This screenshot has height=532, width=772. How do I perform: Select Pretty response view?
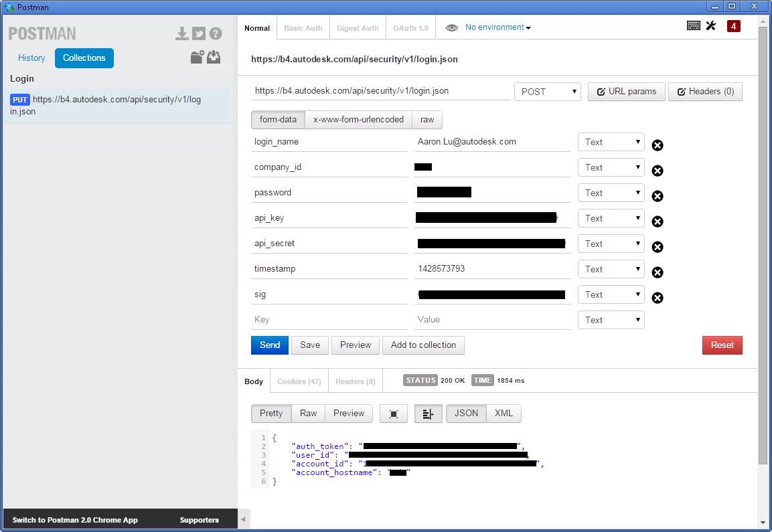coord(271,414)
